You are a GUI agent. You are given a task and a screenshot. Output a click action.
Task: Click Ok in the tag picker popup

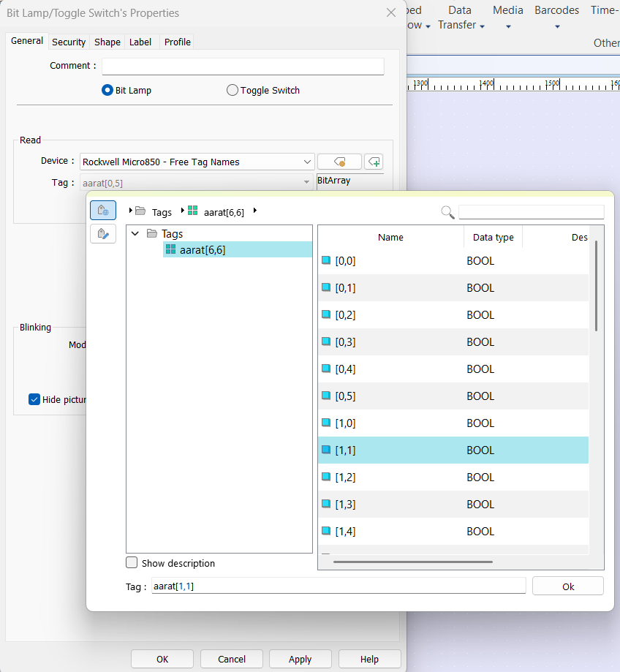[x=567, y=586]
